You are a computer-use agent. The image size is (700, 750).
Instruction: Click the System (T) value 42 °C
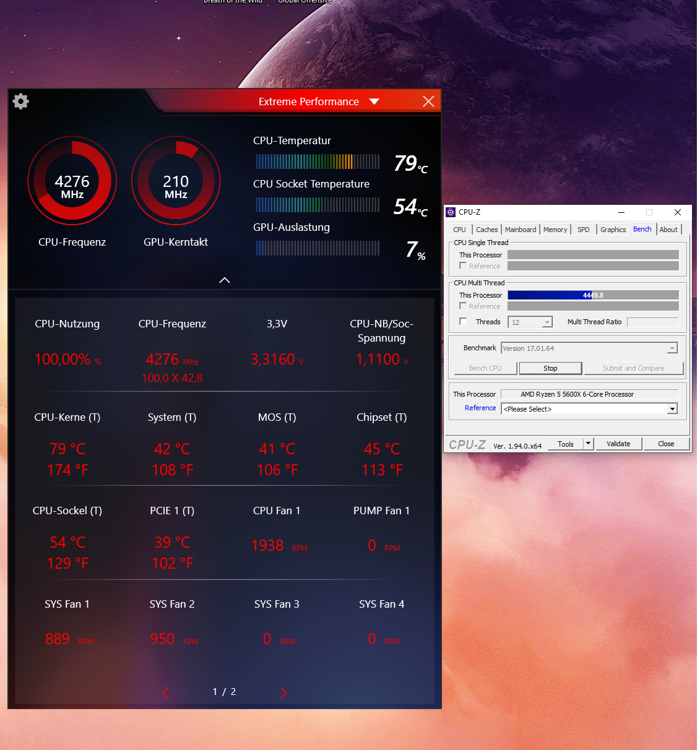pos(172,449)
